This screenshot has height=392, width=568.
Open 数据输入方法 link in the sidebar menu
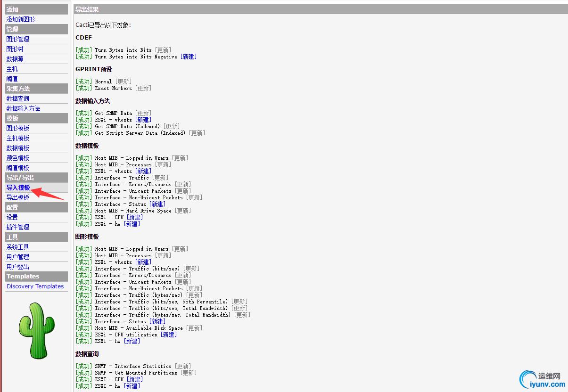[x=23, y=108]
